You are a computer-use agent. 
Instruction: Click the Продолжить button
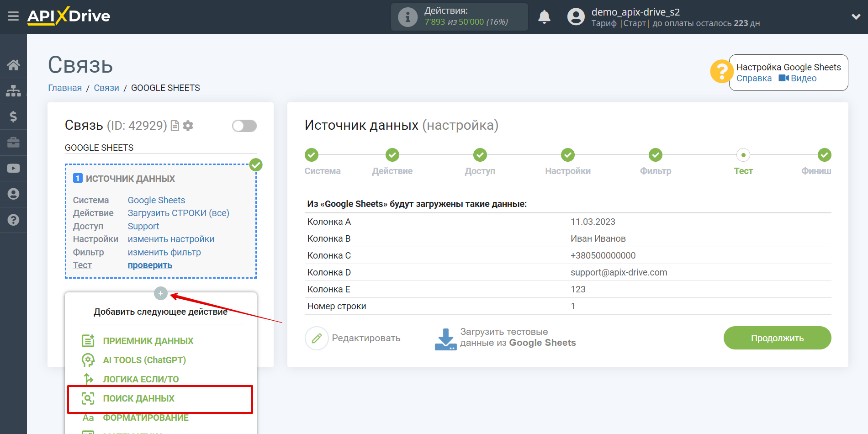point(777,338)
